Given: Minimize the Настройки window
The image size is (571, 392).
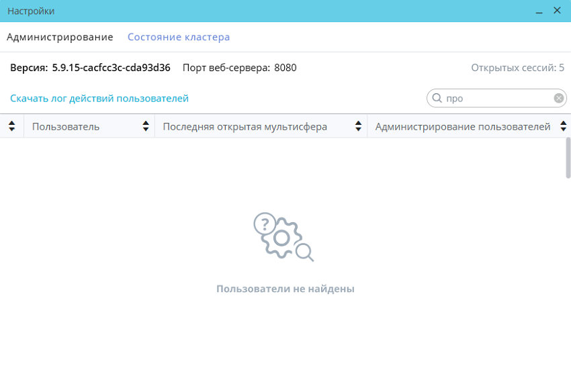Looking at the screenshot, I should (x=539, y=11).
